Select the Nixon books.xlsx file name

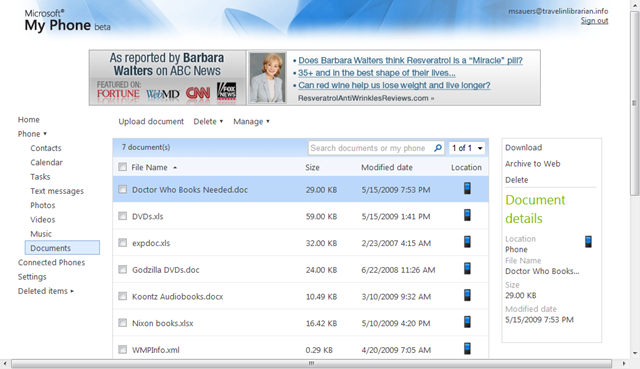(162, 323)
